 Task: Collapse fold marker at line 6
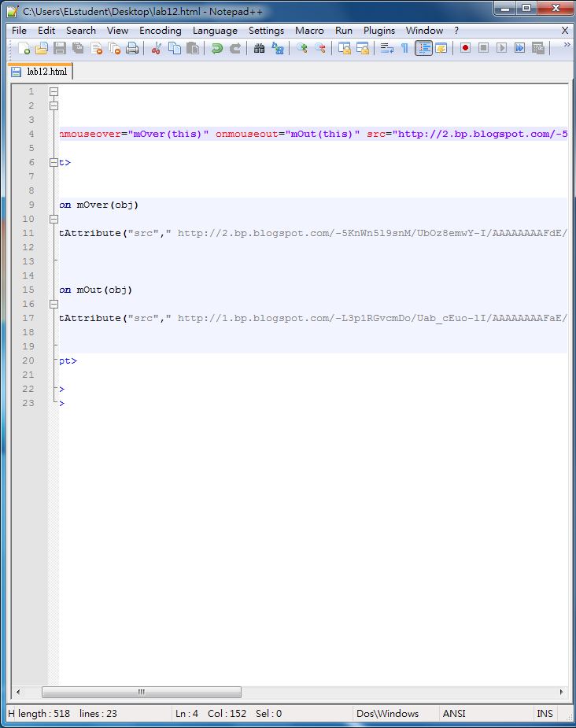pos(54,162)
